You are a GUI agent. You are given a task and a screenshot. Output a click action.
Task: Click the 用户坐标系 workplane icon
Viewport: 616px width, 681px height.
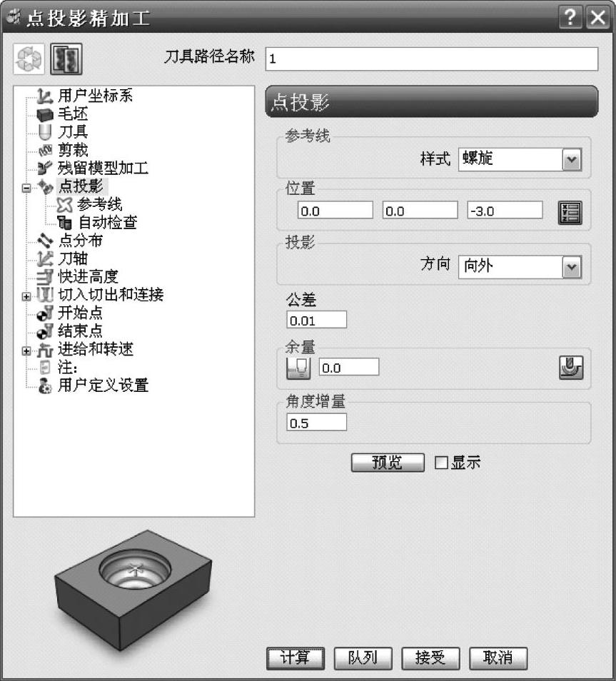click(45, 96)
